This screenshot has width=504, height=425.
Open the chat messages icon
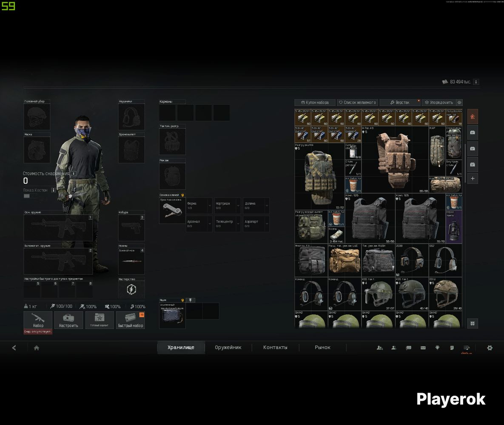pyautogui.click(x=409, y=348)
